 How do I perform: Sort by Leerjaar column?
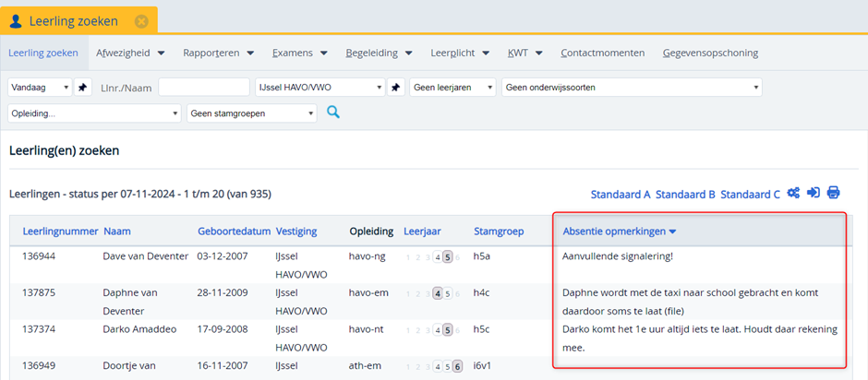click(x=422, y=232)
